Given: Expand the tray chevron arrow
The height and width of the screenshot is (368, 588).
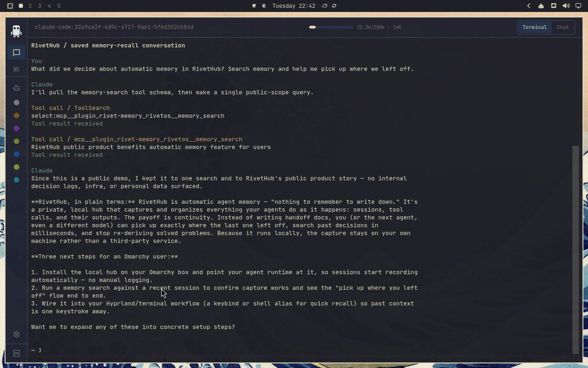Looking at the screenshot, I should tap(529, 6).
